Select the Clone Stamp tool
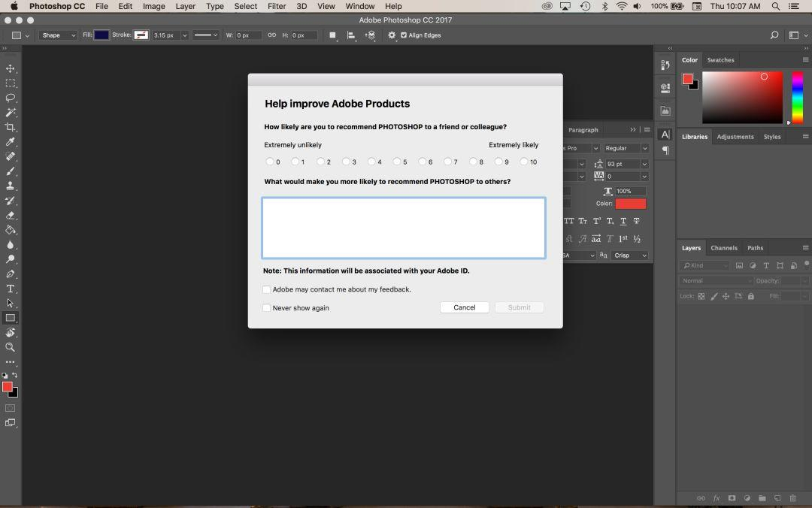 coord(10,186)
